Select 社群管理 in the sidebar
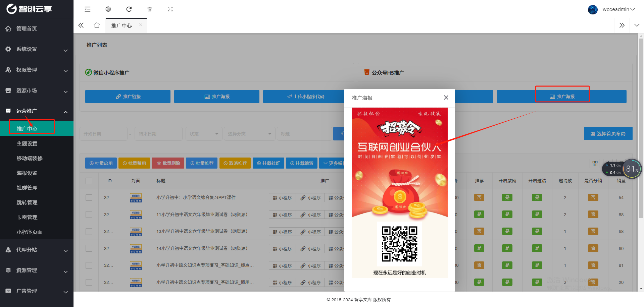Image resolution: width=644 pixels, height=307 pixels. pyautogui.click(x=37, y=188)
